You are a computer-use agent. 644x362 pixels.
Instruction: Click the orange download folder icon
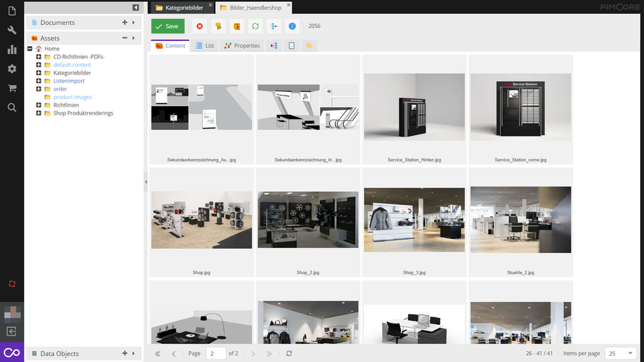tap(237, 26)
